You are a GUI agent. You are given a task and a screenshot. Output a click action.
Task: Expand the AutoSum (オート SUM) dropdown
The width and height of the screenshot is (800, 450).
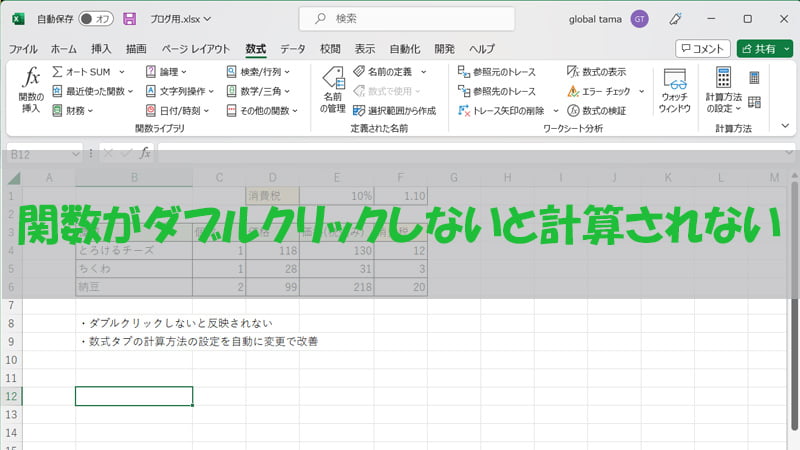(121, 72)
